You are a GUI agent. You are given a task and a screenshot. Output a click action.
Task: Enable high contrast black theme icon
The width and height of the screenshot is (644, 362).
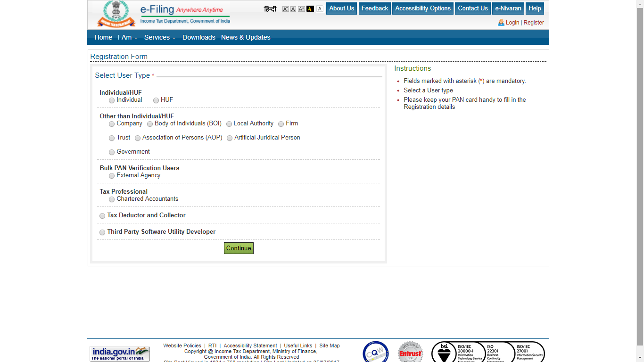point(310,8)
